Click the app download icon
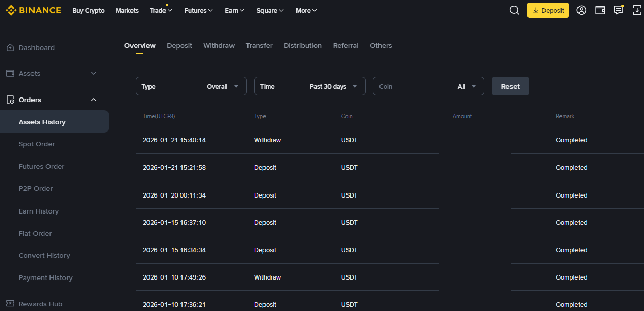 (x=637, y=10)
